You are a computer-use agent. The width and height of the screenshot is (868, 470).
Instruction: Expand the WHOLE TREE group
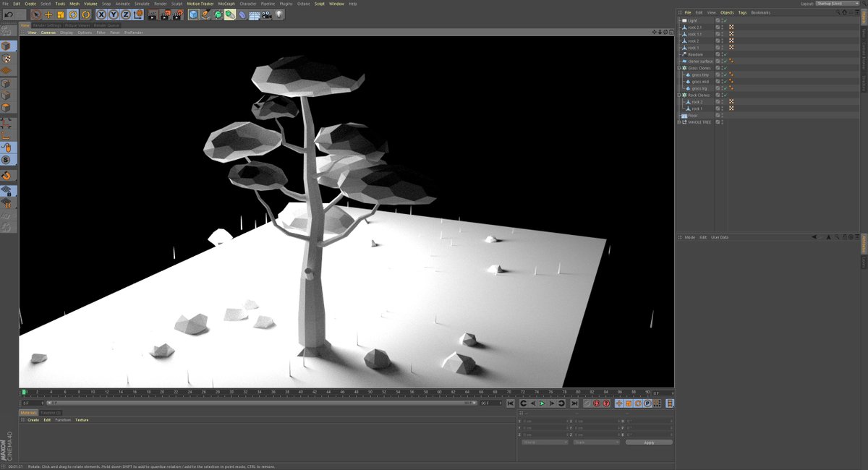point(679,122)
